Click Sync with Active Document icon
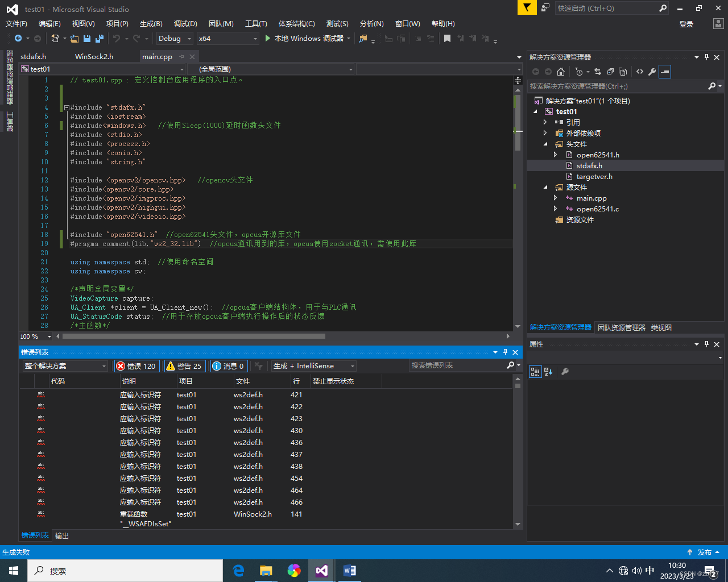 598,72
